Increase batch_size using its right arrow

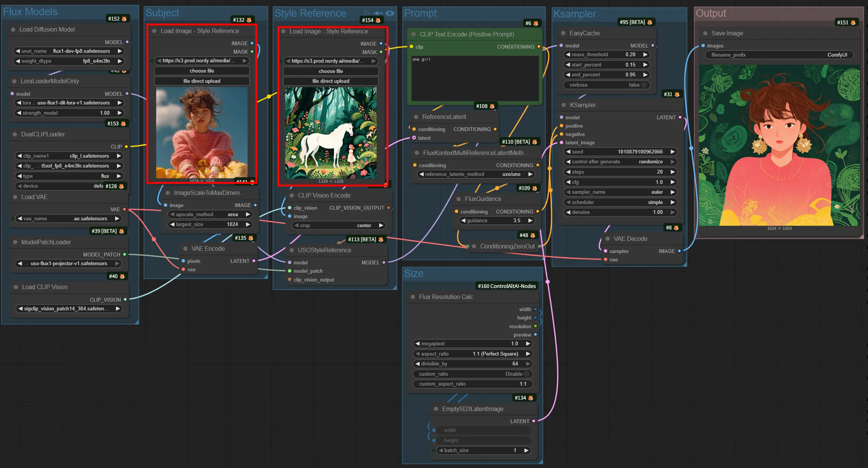[526, 451]
